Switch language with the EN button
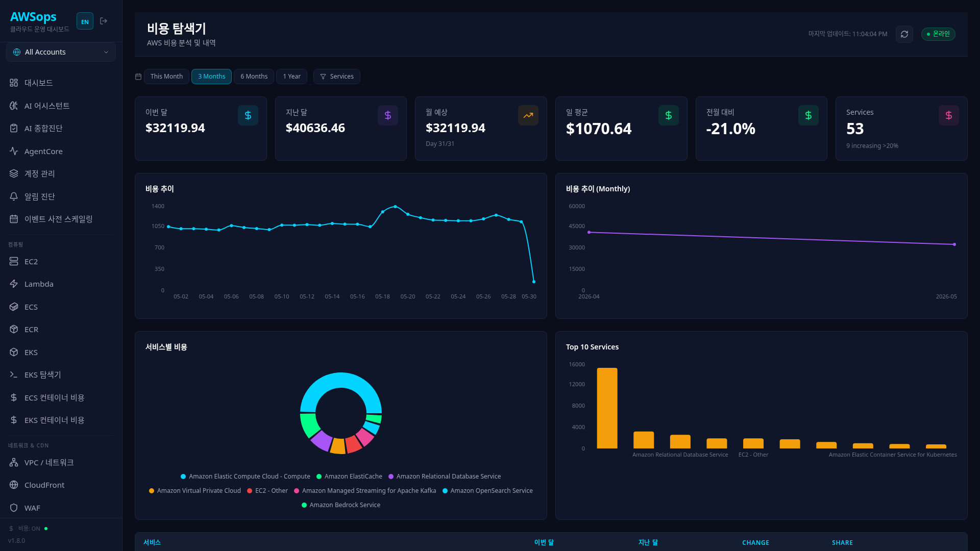980x551 pixels. click(85, 21)
